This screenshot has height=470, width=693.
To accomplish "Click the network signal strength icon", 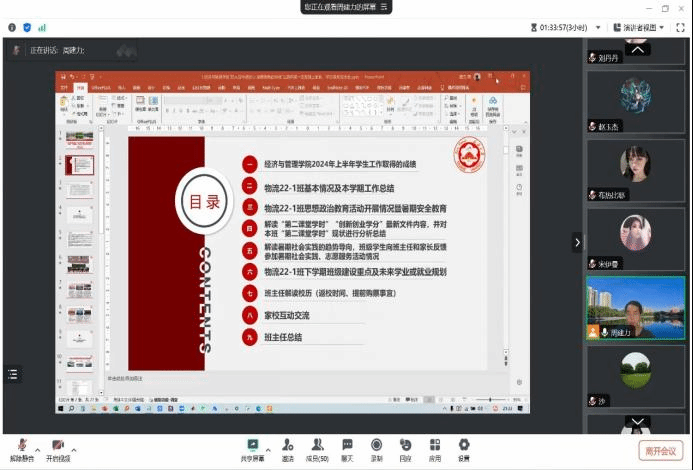I will pyautogui.click(x=42, y=27).
